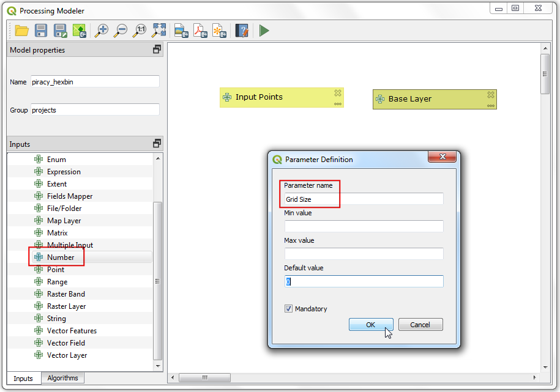The height and width of the screenshot is (392, 560).
Task: Undock the Model properties panel
Action: pos(157,50)
